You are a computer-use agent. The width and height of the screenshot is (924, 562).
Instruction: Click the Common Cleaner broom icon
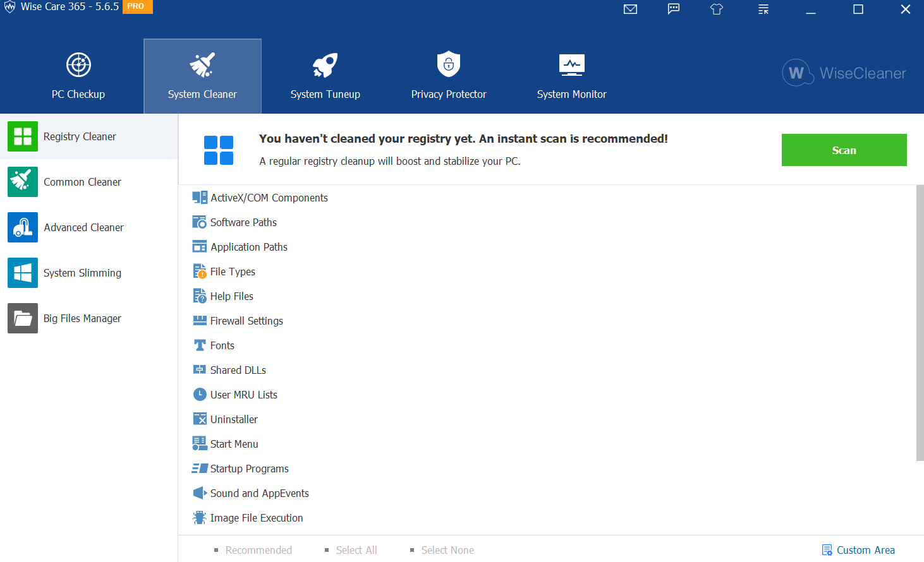click(23, 182)
